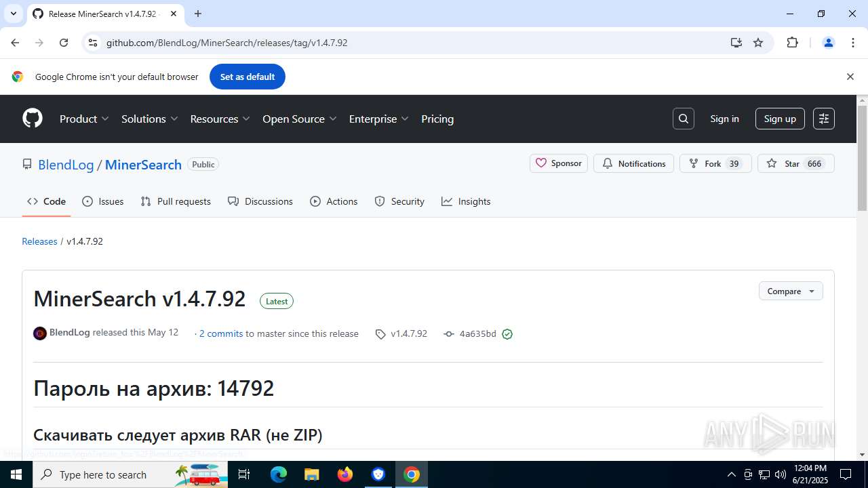The width and height of the screenshot is (868, 488).
Task: Open the Chrome extensions puzzle icon
Action: (792, 43)
